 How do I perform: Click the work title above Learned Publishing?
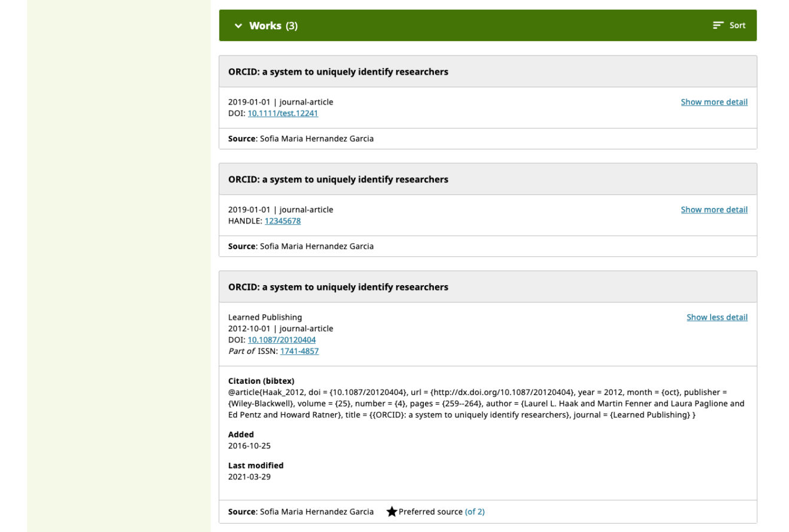pyautogui.click(x=338, y=287)
